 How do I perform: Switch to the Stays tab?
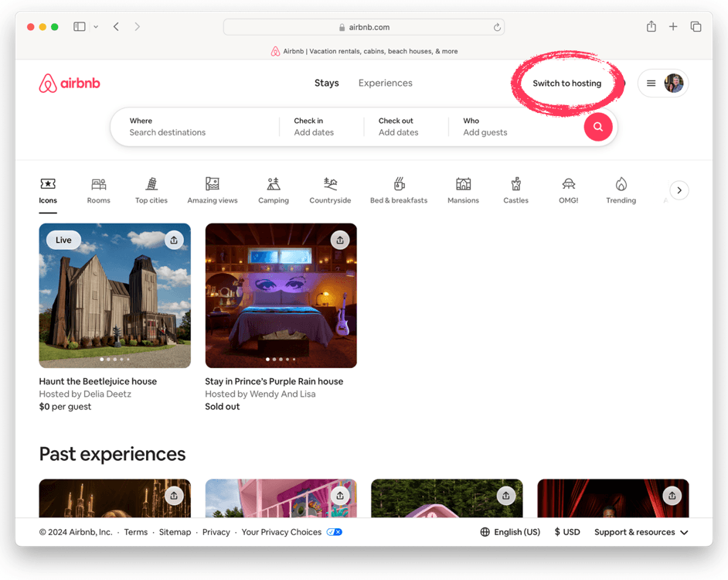[x=326, y=83]
